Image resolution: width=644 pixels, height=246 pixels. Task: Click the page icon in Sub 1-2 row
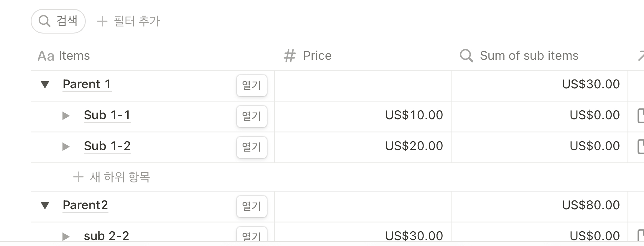coord(640,147)
